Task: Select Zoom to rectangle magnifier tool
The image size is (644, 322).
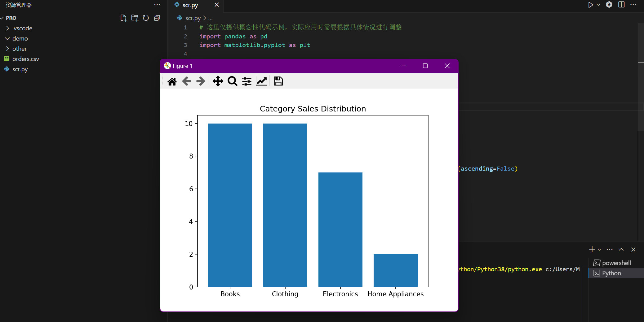Action: [232, 81]
